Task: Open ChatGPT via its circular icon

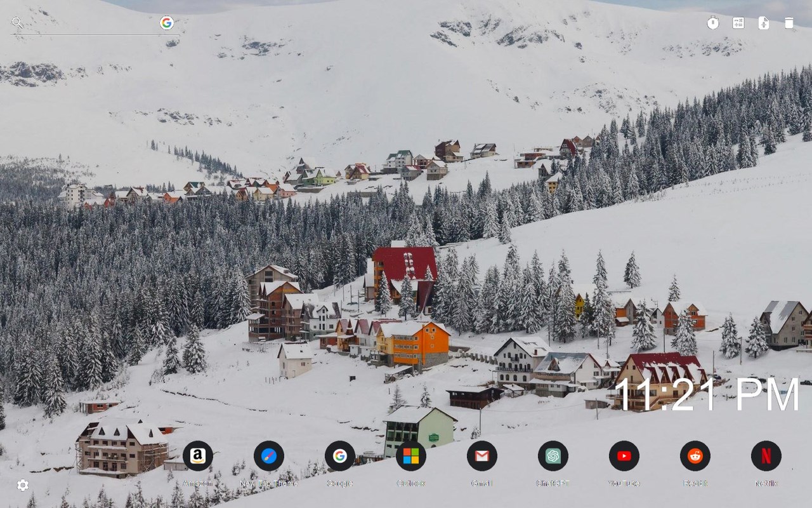Action: 553,457
